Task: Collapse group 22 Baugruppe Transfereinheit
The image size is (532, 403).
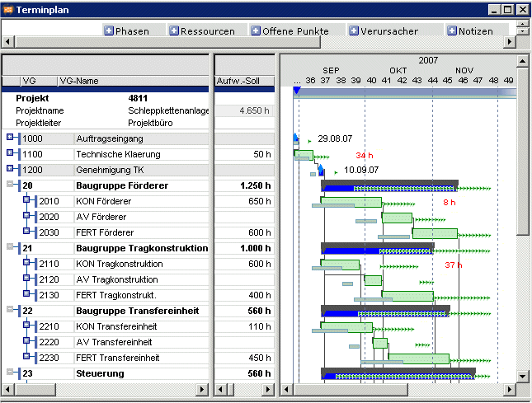Action: click(x=10, y=309)
